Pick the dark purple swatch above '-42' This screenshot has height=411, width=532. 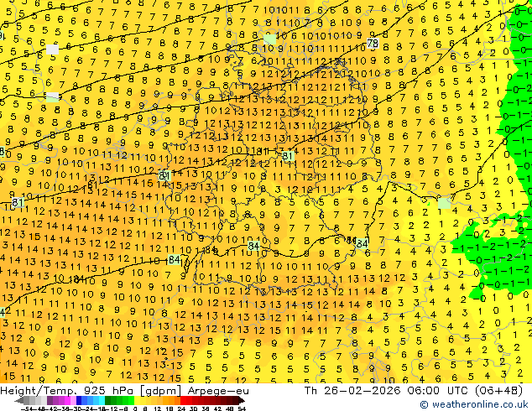click(50, 400)
